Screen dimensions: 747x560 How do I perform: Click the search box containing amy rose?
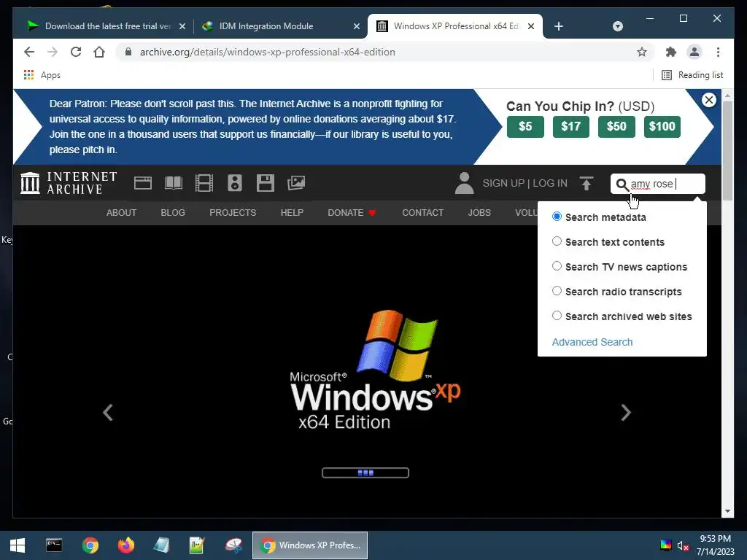pos(658,184)
